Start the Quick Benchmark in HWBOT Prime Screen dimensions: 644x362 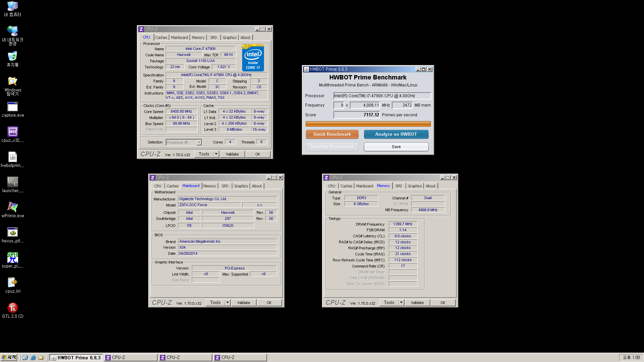[x=332, y=134]
